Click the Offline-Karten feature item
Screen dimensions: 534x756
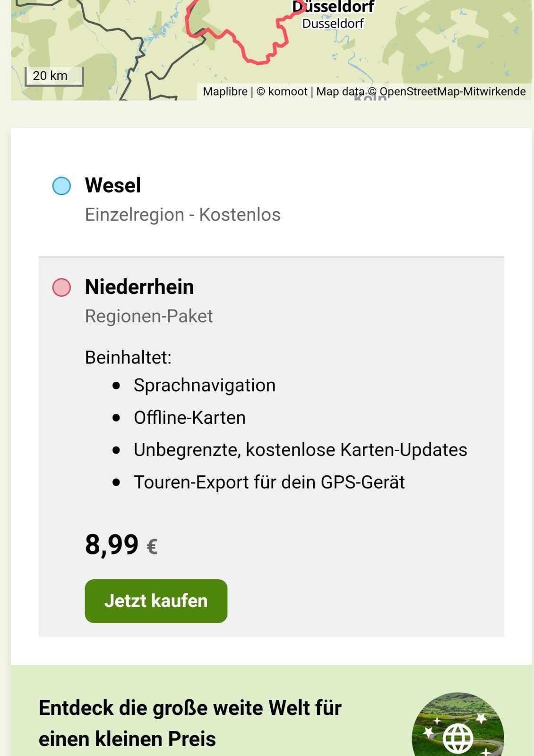point(189,418)
